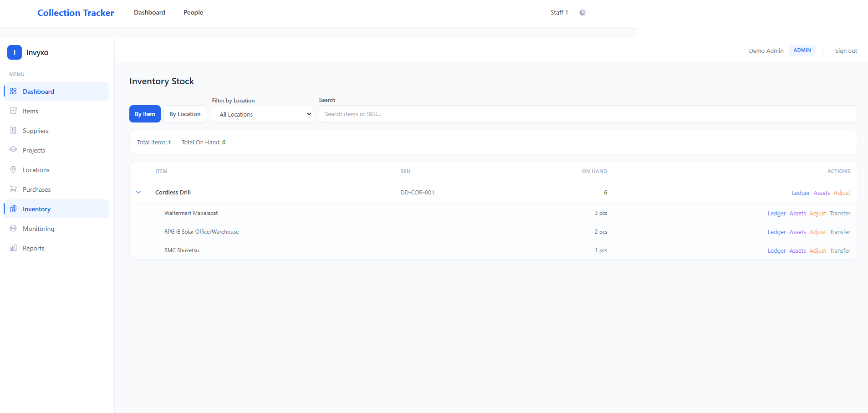Open Assets for RPG IE Solar Office/Warehouse
Image resolution: width=868 pixels, height=413 pixels.
click(797, 232)
